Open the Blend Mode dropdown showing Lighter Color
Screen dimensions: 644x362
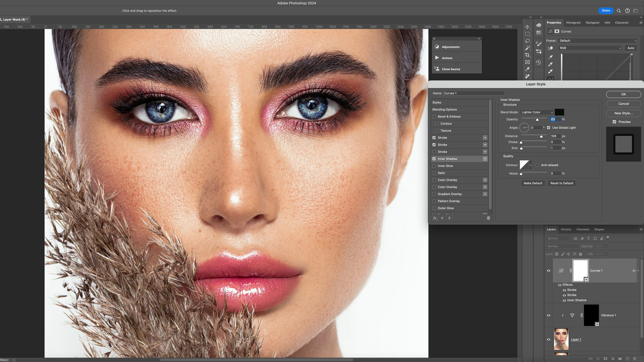click(x=537, y=112)
